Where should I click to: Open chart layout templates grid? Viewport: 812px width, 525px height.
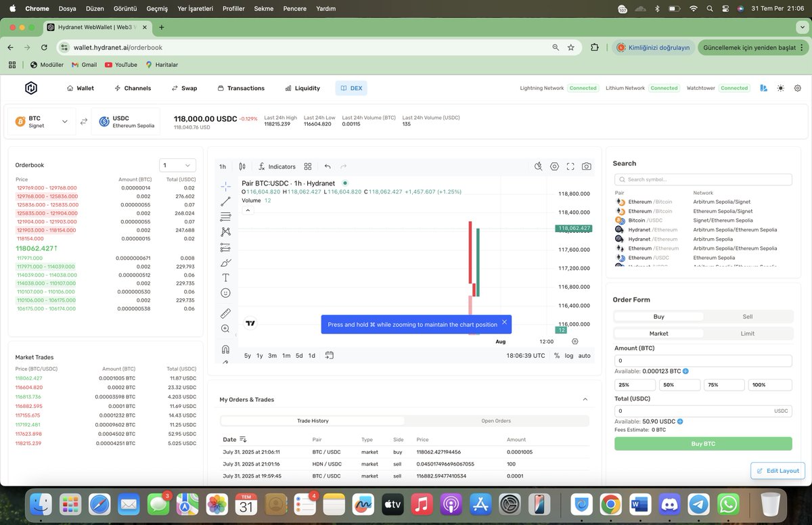[308, 166]
